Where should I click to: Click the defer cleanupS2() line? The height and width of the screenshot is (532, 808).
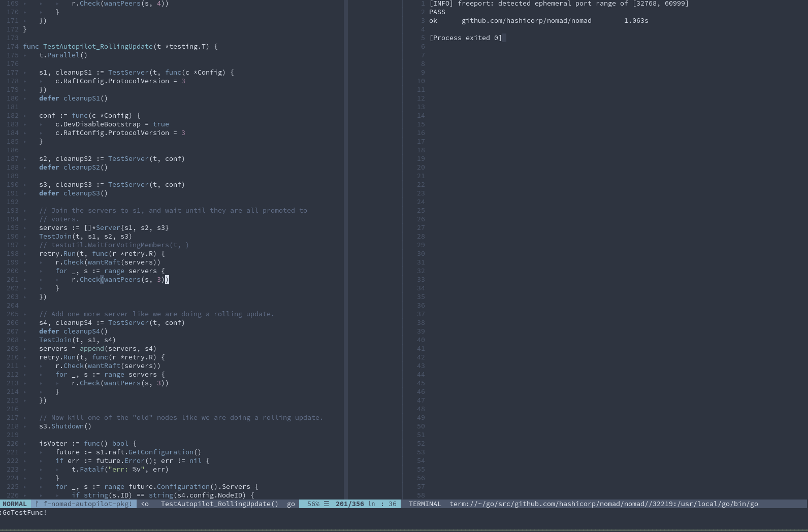coord(74,168)
